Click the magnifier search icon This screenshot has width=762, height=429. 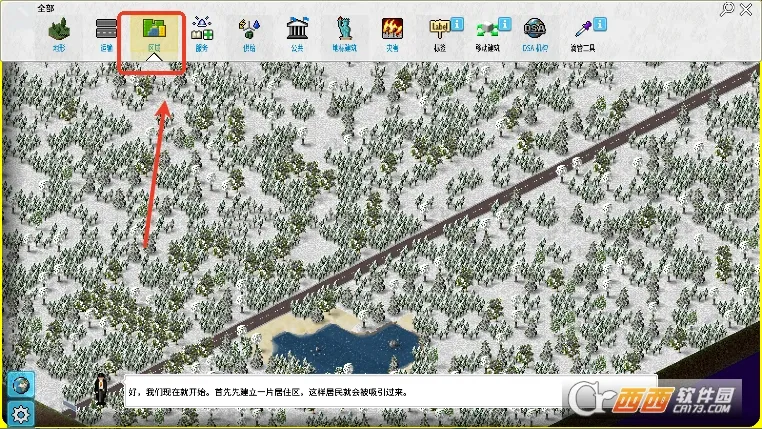click(x=727, y=9)
